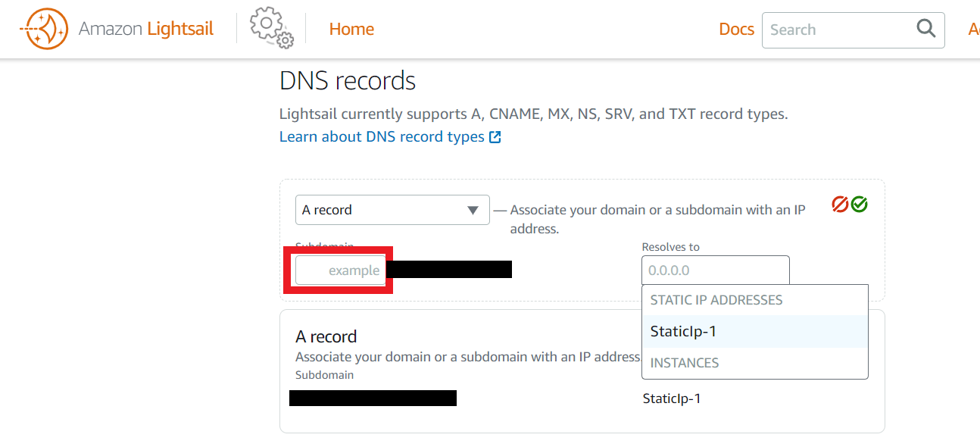Click the DNS records heading

pyautogui.click(x=348, y=80)
